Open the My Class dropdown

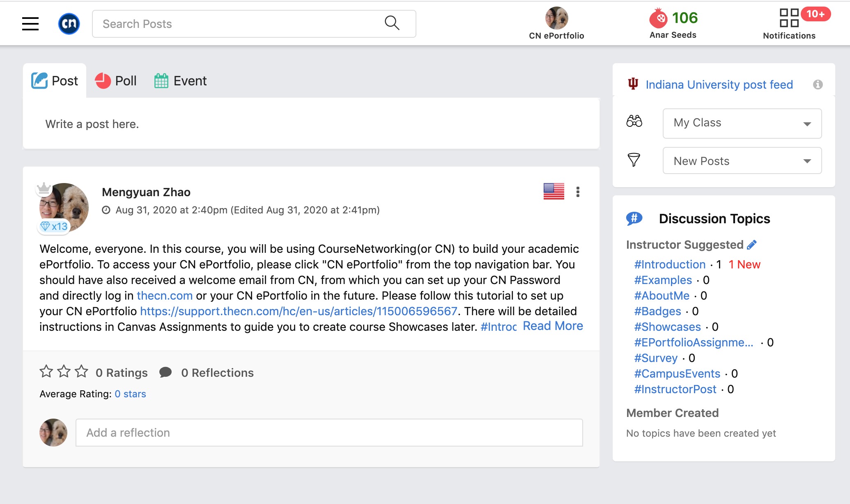[742, 123]
